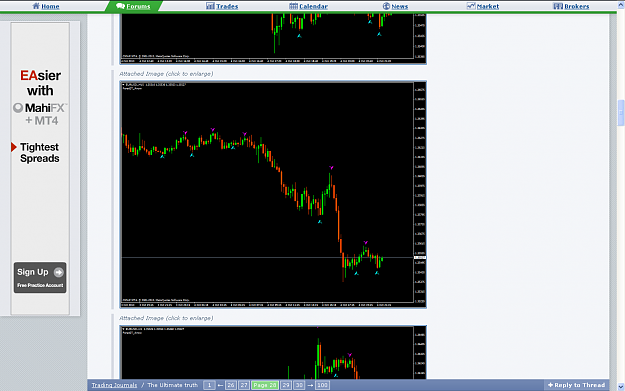The image size is (625, 391).
Task: Click the previous page left arrow
Action: tap(220, 385)
